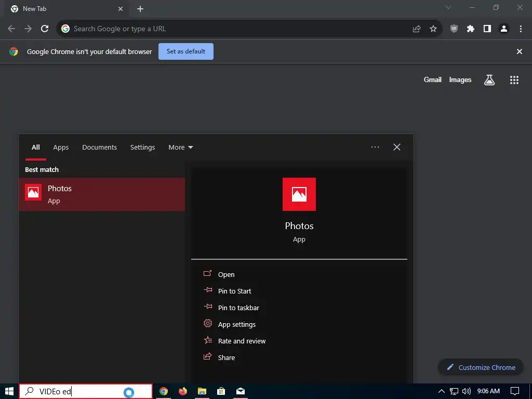The width and height of the screenshot is (532, 399).
Task: Go back in Chrome
Action: [11, 29]
